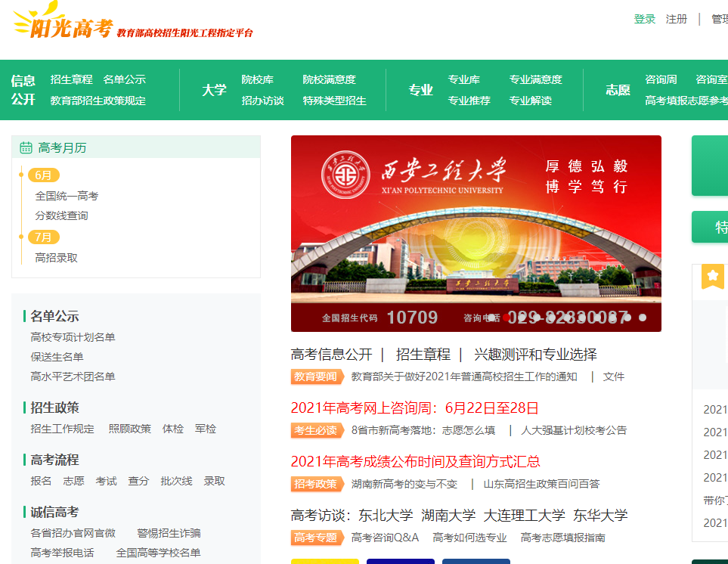The width and height of the screenshot is (728, 564).
Task: Open 各省招办官网官微 link
Action: tap(73, 533)
